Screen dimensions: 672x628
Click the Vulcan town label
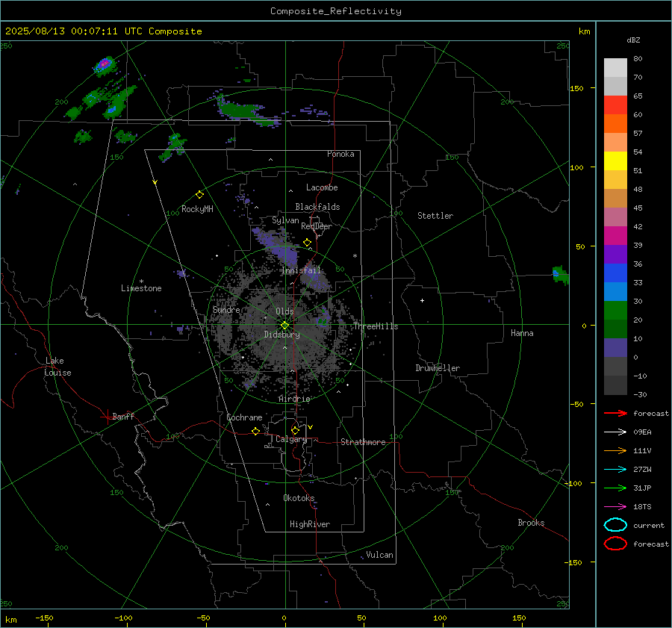coord(380,555)
